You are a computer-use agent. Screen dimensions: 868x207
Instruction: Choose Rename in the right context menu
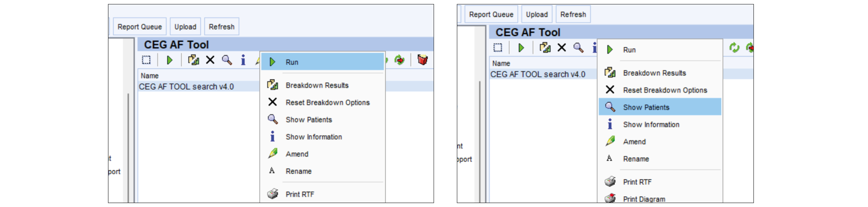pyautogui.click(x=636, y=159)
